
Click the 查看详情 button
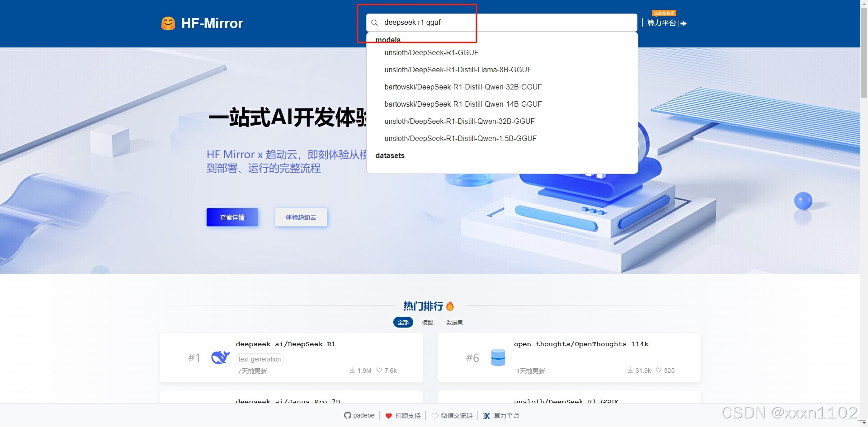232,217
